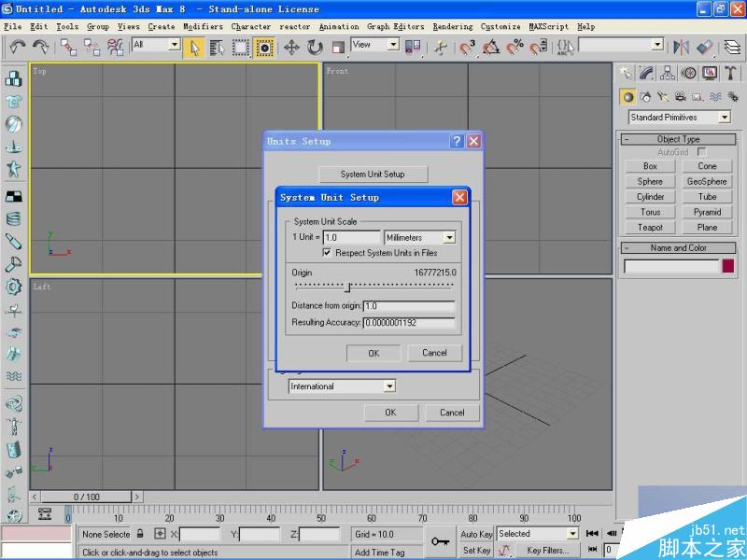The image size is (747, 560).
Task: Select the Mirror tool on the toolbar
Action: [684, 47]
